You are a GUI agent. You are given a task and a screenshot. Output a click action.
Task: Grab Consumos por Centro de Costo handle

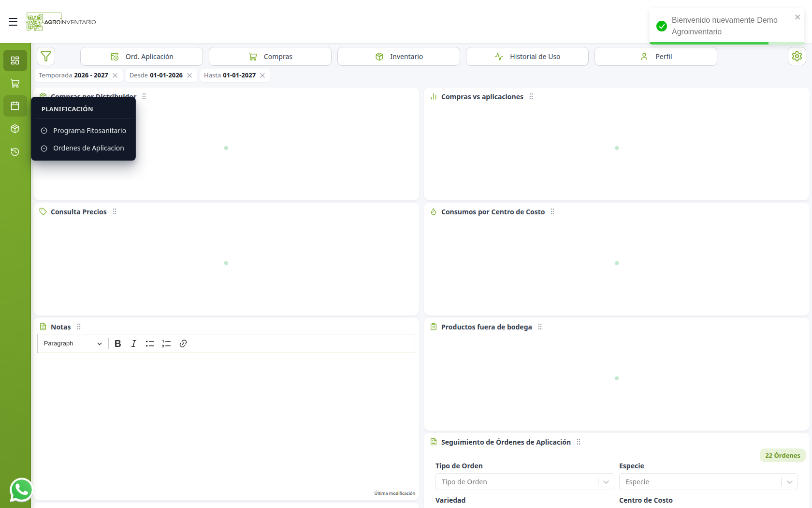(552, 212)
